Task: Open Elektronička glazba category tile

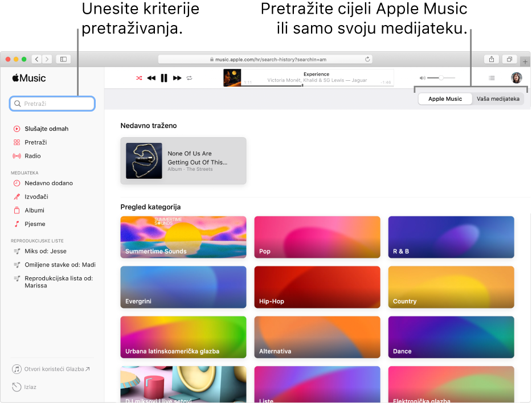Action: (x=451, y=384)
